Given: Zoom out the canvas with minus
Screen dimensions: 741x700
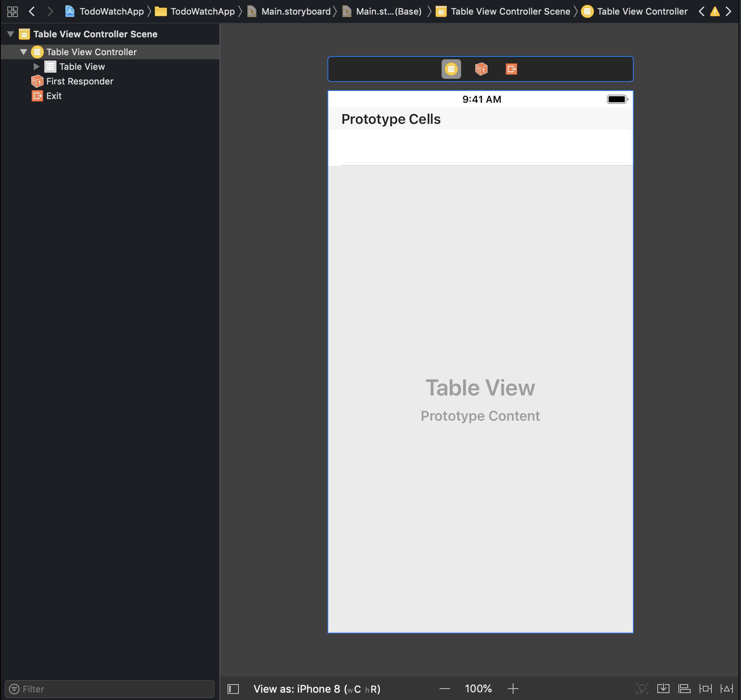Looking at the screenshot, I should (x=445, y=689).
